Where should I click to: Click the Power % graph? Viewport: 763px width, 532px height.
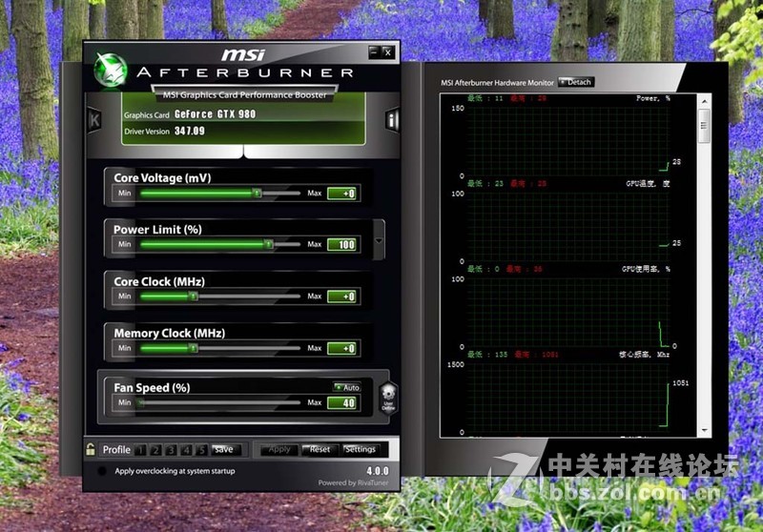pyautogui.click(x=568, y=141)
